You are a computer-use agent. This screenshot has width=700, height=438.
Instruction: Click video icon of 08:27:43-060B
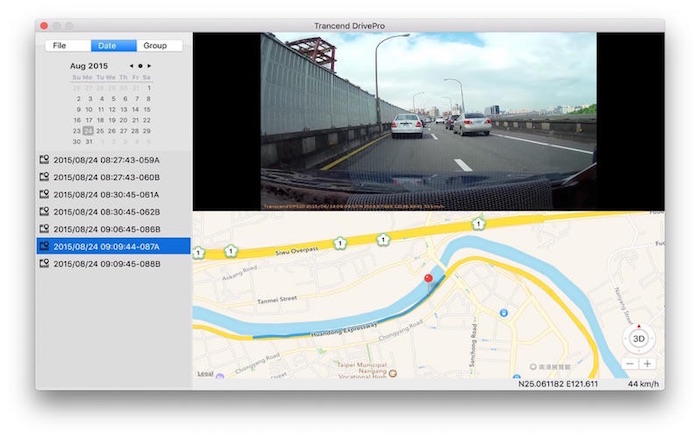(x=44, y=177)
